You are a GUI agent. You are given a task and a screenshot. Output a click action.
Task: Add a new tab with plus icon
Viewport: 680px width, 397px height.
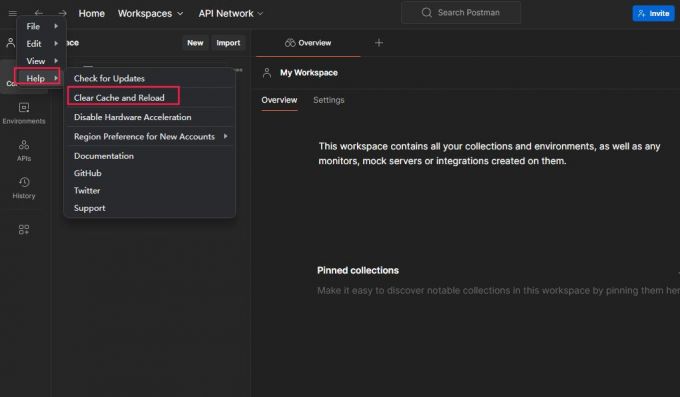(379, 43)
